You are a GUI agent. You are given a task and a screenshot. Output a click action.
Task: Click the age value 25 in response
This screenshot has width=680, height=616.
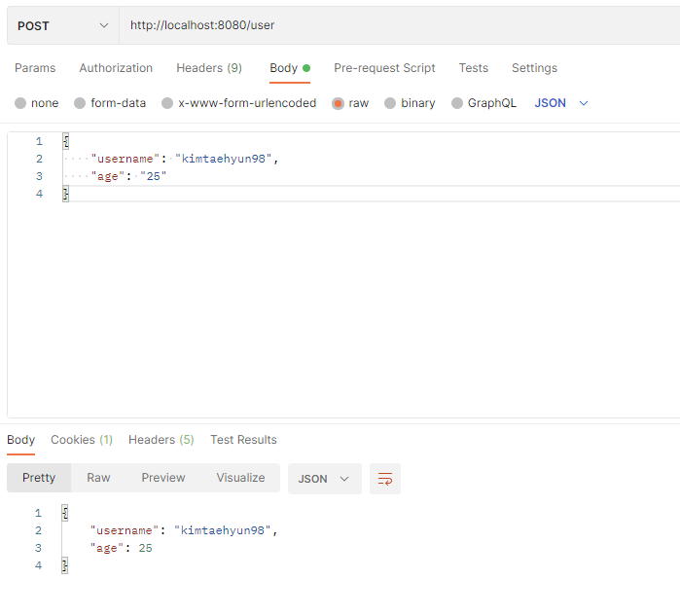[x=145, y=548]
